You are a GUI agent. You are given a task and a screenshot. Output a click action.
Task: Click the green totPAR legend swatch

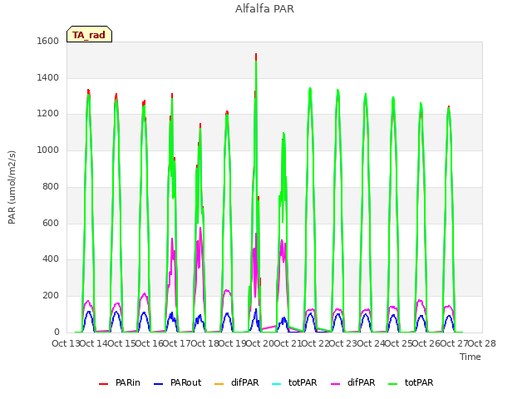(392, 383)
